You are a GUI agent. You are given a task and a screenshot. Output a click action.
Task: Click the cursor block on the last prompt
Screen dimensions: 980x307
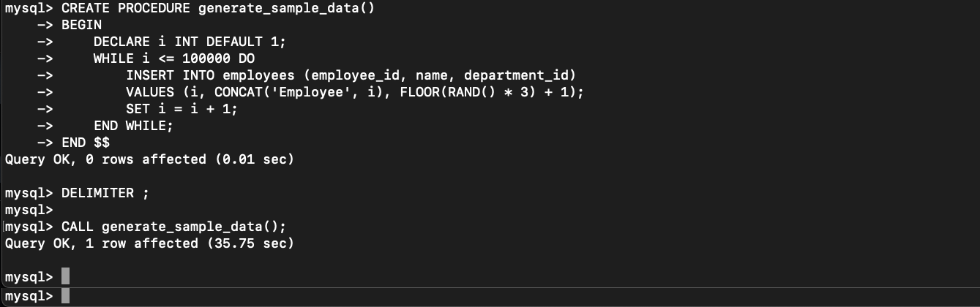click(66, 296)
